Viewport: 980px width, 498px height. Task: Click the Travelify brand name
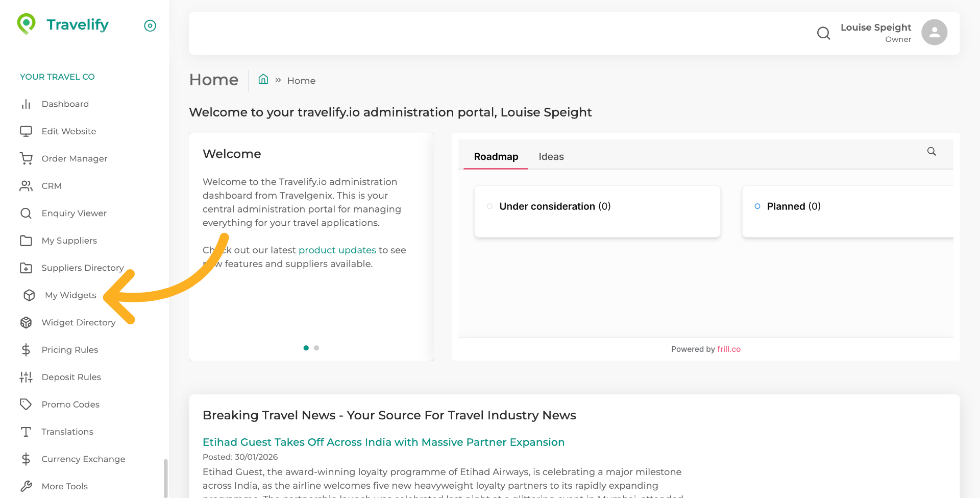78,25
